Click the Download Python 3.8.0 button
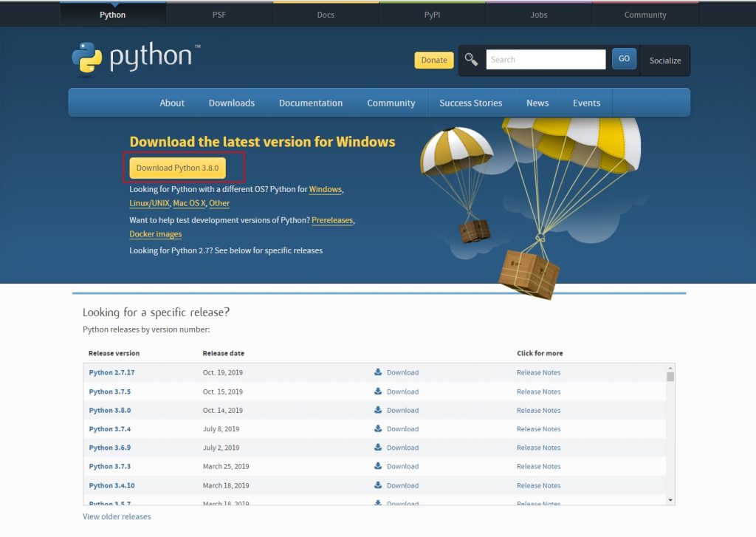Image resolution: width=756 pixels, height=537 pixels. coord(177,168)
